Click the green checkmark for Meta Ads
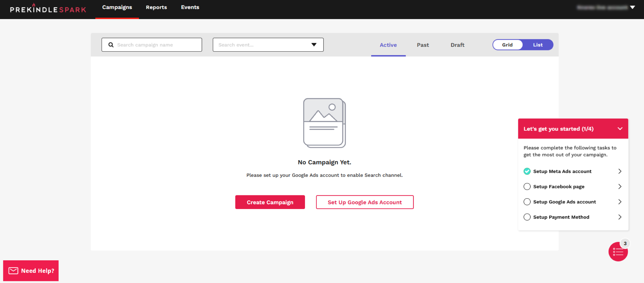644x283 pixels. pyautogui.click(x=527, y=171)
